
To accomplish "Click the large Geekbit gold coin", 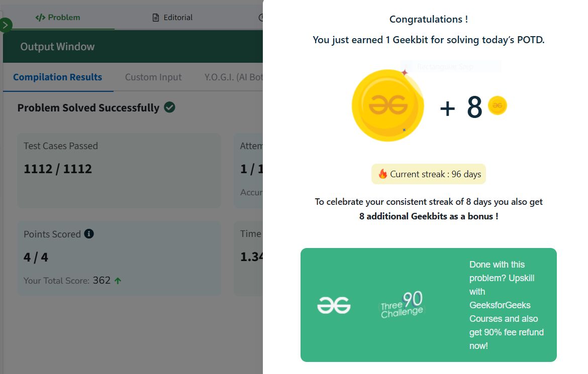I will click(x=388, y=105).
